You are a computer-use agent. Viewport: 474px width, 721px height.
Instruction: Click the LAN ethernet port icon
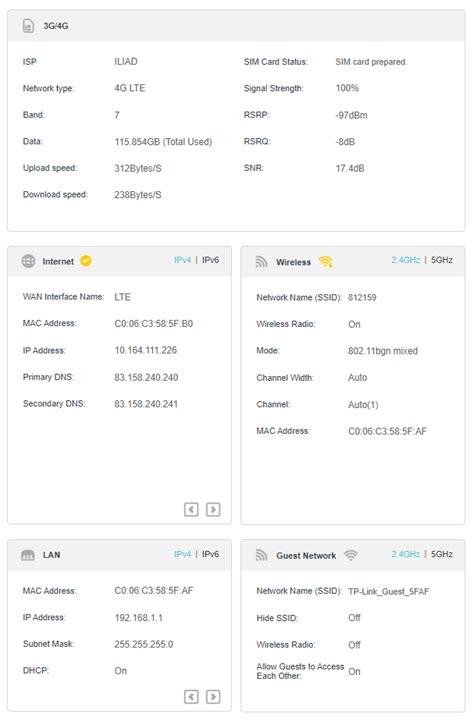pos(28,555)
